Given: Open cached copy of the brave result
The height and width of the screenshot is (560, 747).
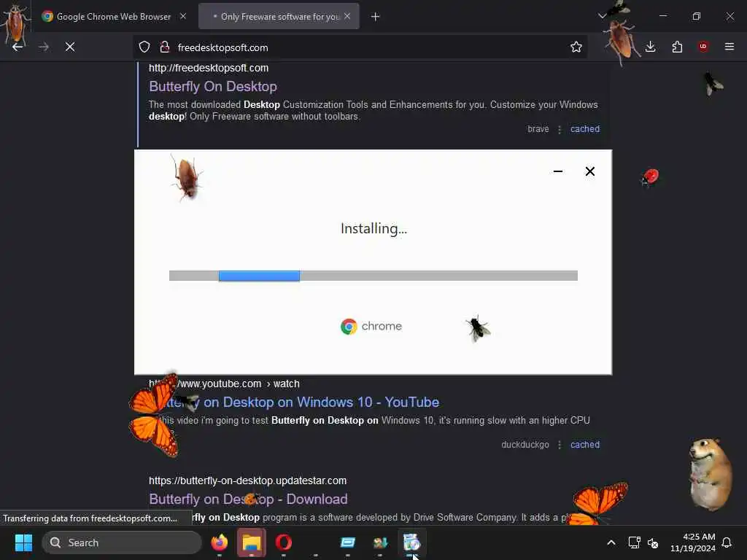Looking at the screenshot, I should point(584,128).
